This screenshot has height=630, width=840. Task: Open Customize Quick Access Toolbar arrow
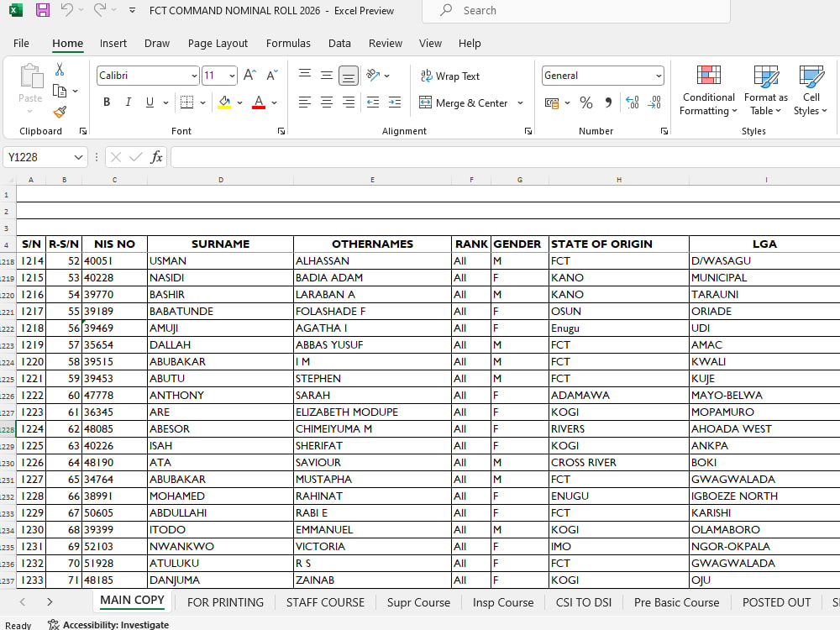[133, 10]
